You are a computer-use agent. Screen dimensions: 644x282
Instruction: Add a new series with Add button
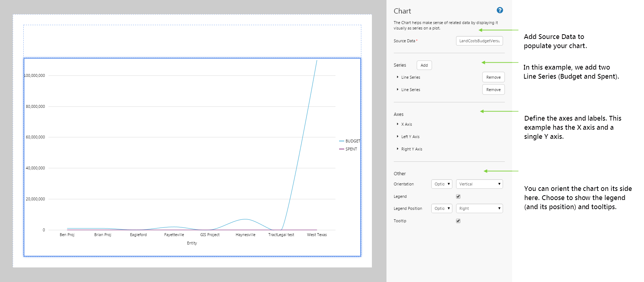click(x=424, y=65)
